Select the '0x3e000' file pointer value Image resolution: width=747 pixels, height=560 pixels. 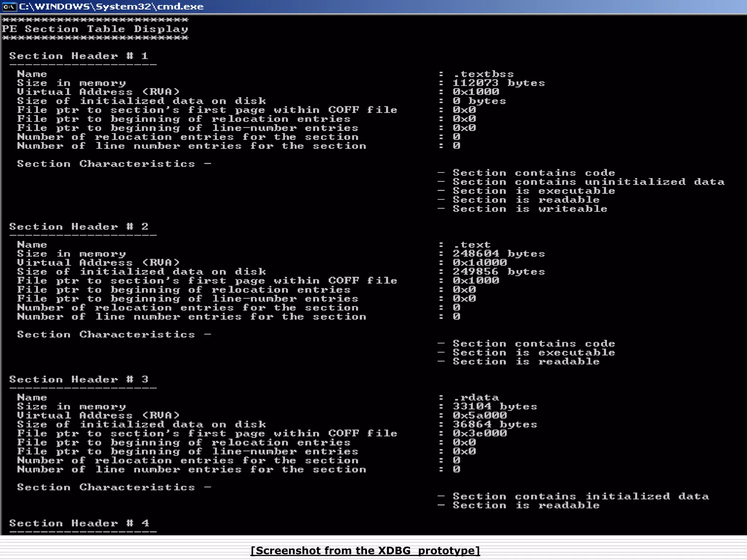[x=480, y=433]
